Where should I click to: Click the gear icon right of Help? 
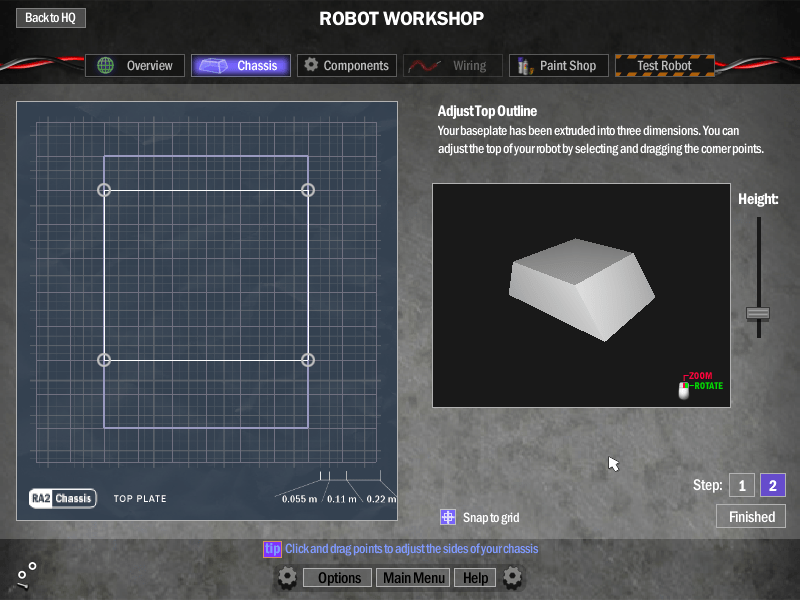513,577
